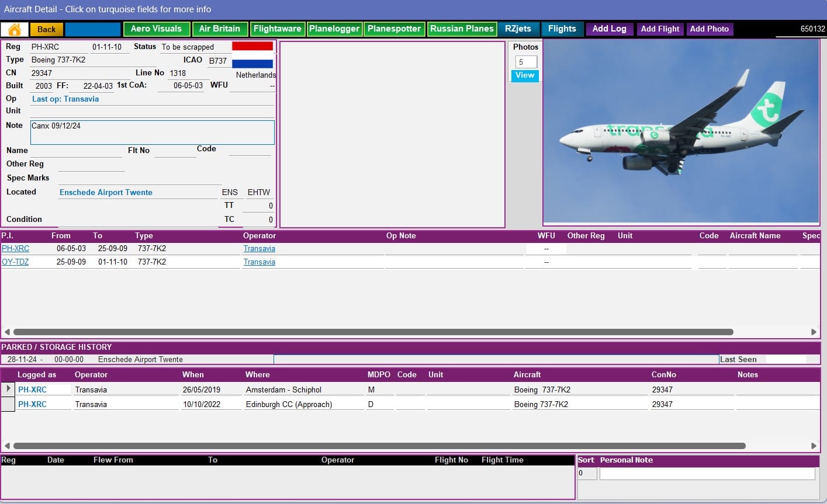Click the CN field 29347

pyautogui.click(x=80, y=73)
